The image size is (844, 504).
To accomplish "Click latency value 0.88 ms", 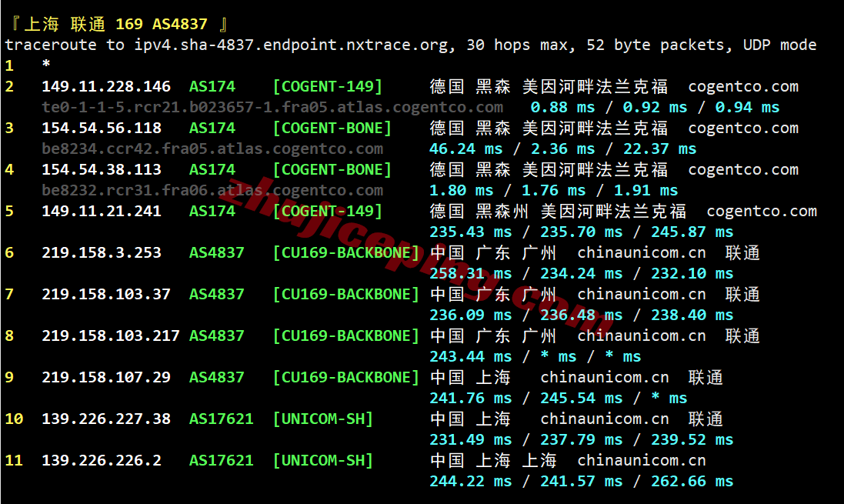I will click(x=562, y=107).
